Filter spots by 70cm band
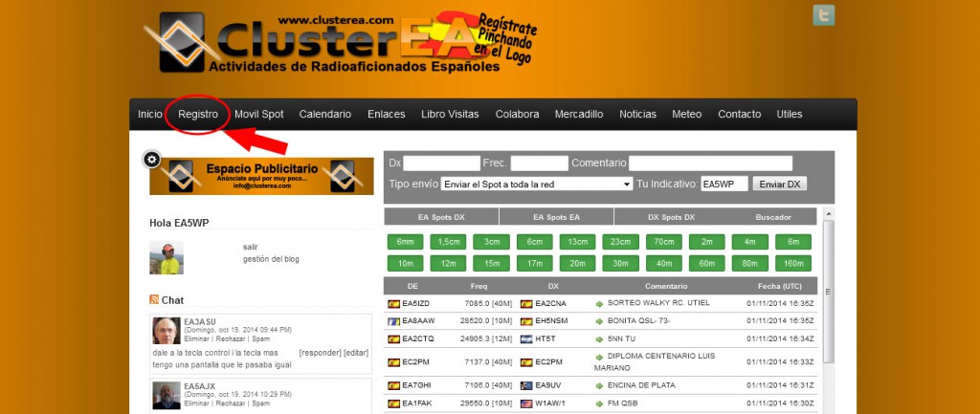Image resolution: width=980 pixels, height=414 pixels. [x=664, y=242]
